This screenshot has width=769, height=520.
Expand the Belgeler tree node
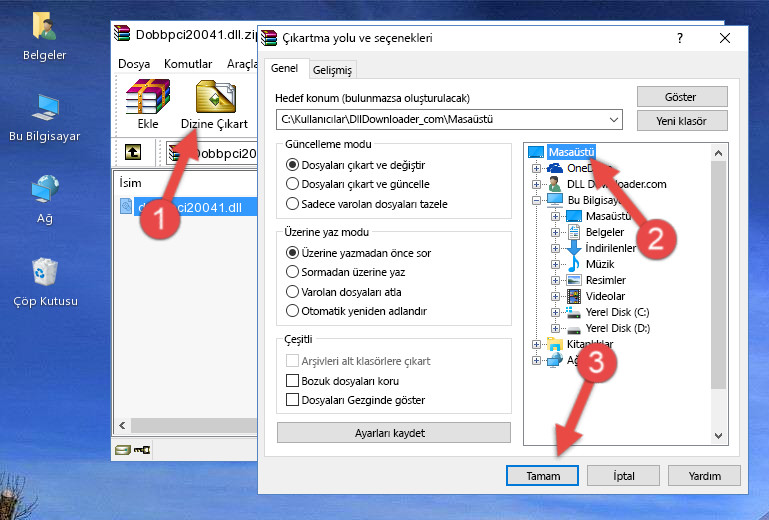[555, 233]
